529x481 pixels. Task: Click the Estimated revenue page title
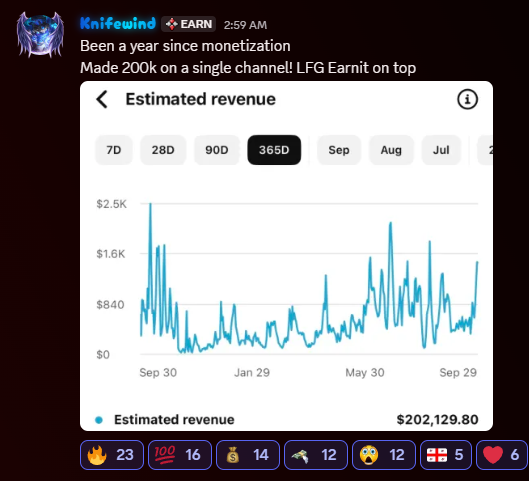[200, 99]
